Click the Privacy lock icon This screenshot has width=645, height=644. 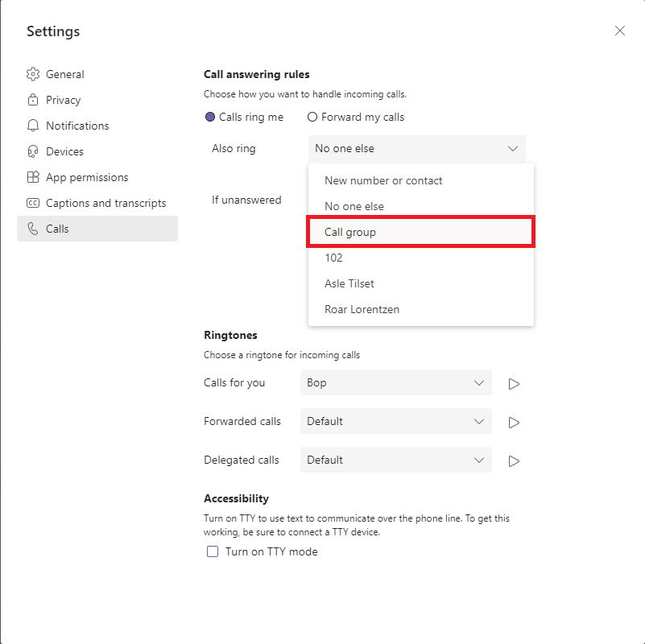(33, 100)
